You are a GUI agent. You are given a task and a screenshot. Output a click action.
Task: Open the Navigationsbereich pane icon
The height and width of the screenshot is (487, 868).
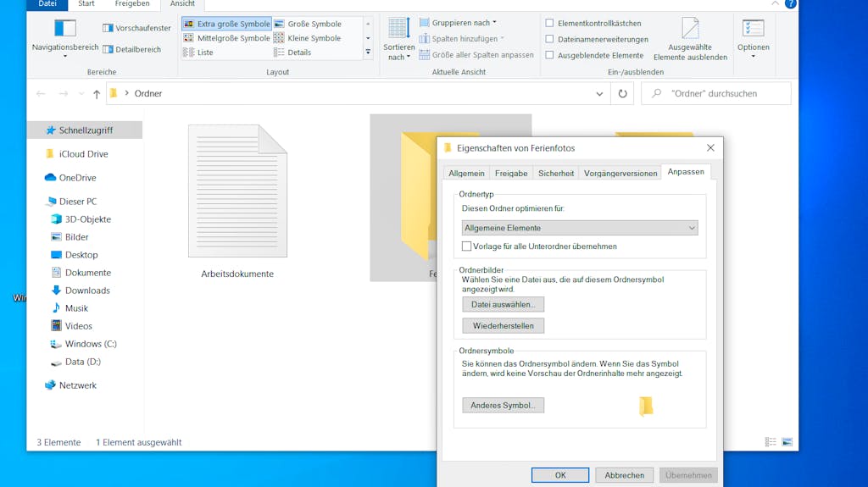(64, 28)
